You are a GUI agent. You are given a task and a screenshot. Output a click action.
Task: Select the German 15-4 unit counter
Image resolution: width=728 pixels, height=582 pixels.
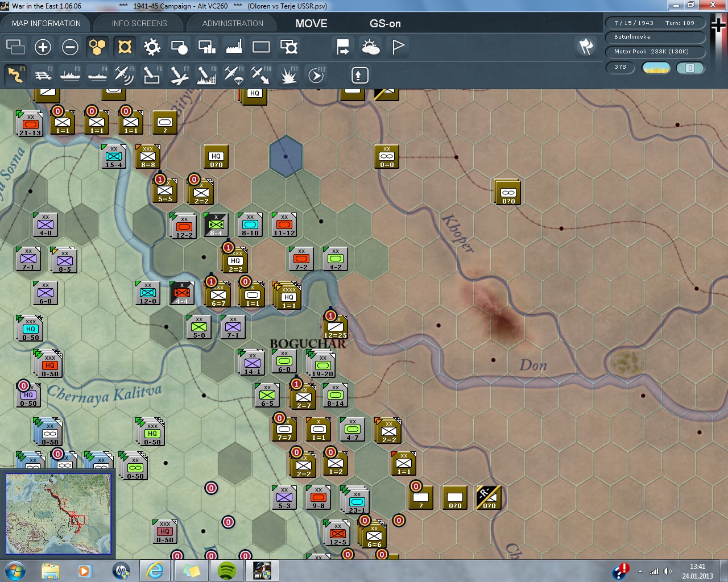pyautogui.click(x=114, y=157)
